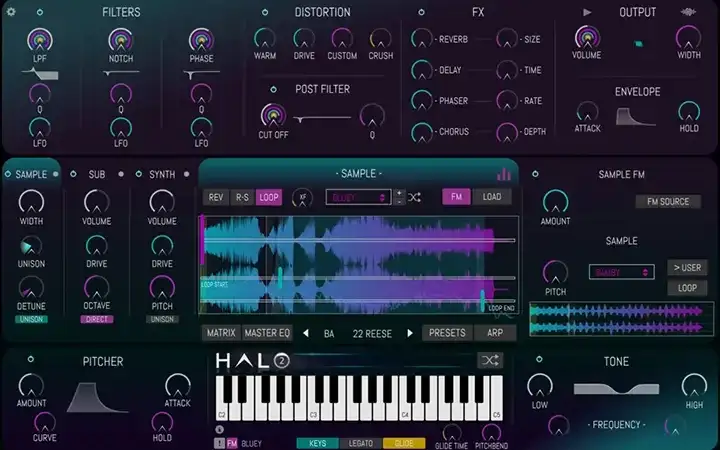The width and height of the screenshot is (720, 450).
Task: Click the exclamation icon next to FM badge
Action: pos(219,444)
